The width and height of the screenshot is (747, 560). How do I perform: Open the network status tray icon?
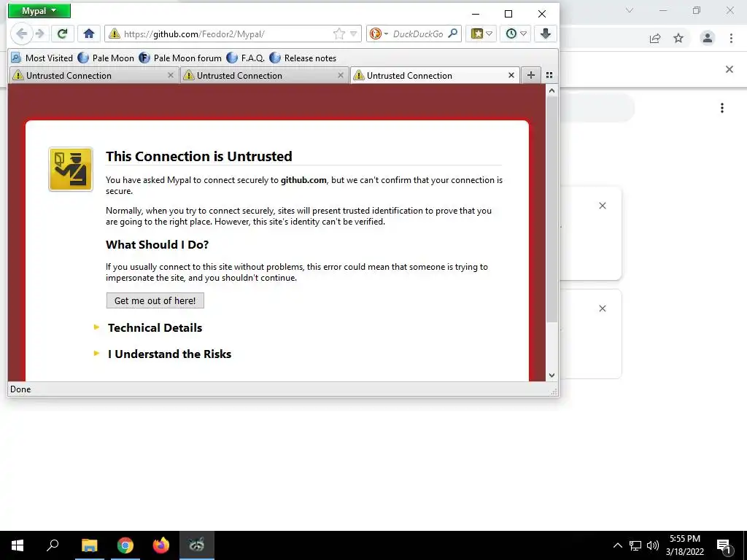(x=635, y=545)
